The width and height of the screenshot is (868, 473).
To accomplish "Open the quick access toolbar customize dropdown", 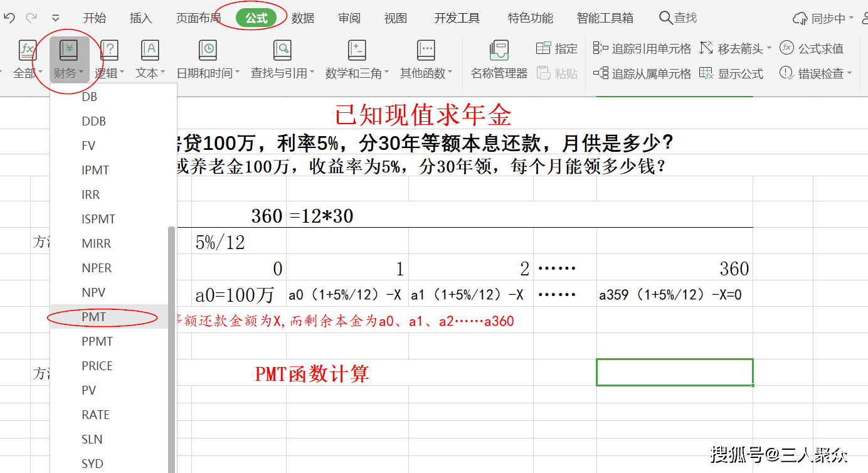I will [56, 18].
